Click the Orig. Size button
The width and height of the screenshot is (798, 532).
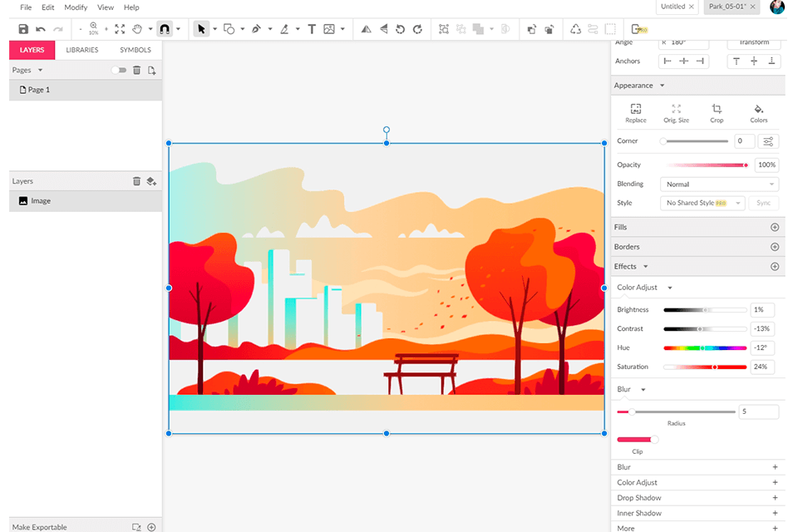[x=677, y=113]
